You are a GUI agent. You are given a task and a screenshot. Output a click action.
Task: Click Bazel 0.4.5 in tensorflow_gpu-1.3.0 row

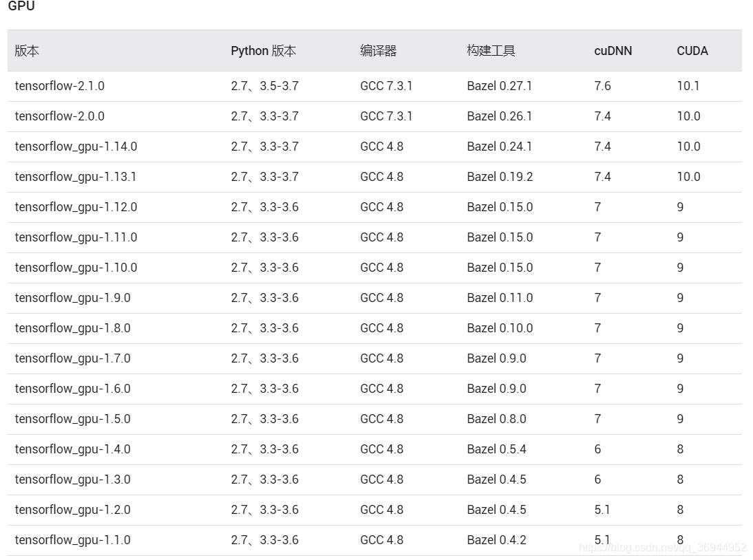pyautogui.click(x=496, y=479)
